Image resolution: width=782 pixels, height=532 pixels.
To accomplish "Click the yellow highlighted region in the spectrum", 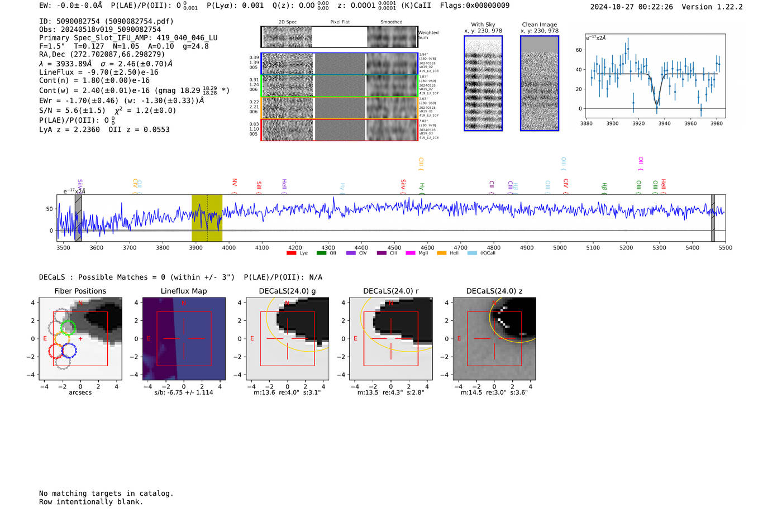I will coord(207,218).
